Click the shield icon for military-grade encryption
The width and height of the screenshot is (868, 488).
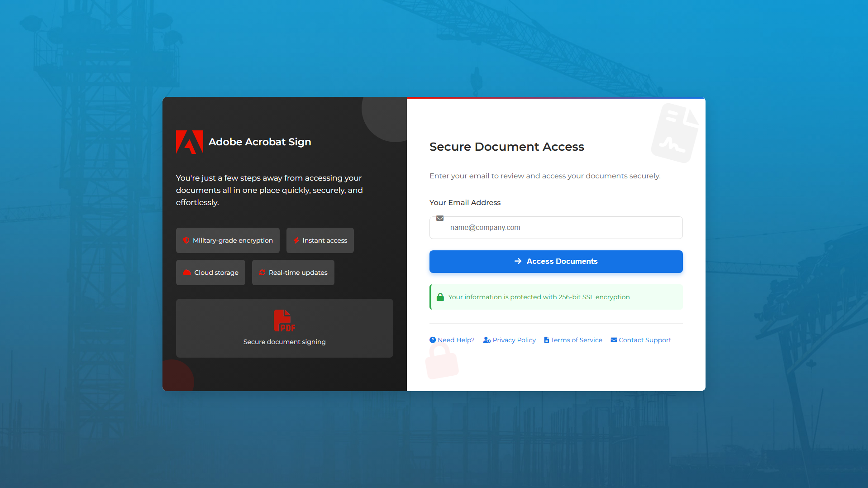coord(186,240)
